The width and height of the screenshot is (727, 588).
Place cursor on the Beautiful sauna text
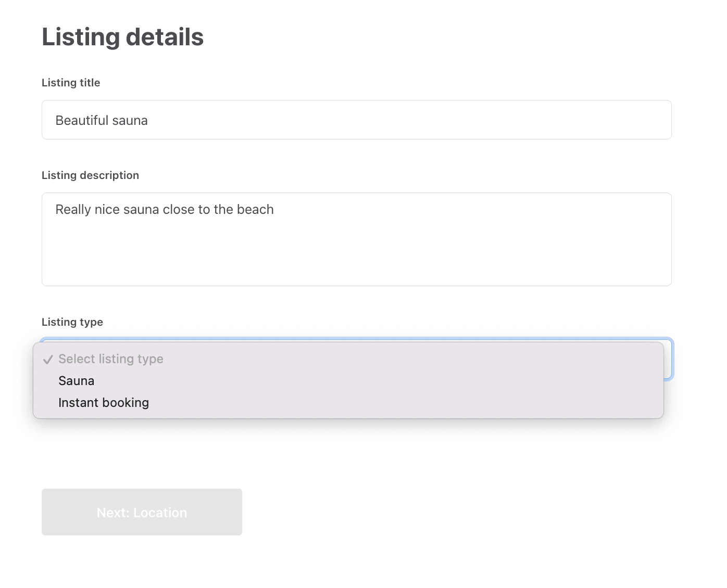pos(102,121)
